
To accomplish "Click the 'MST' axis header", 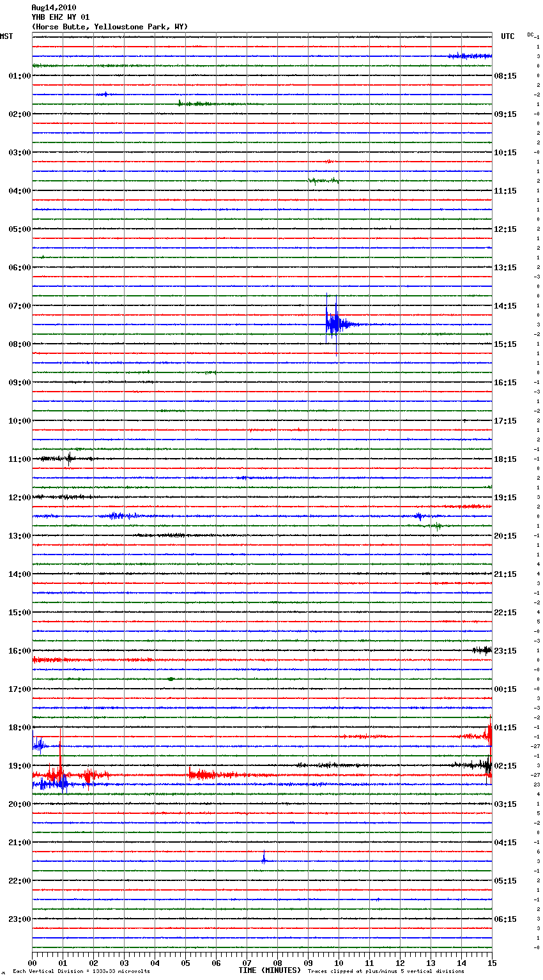I will pos(6,36).
